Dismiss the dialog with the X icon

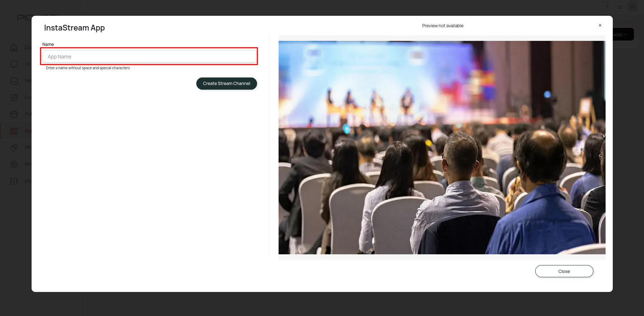(x=600, y=25)
